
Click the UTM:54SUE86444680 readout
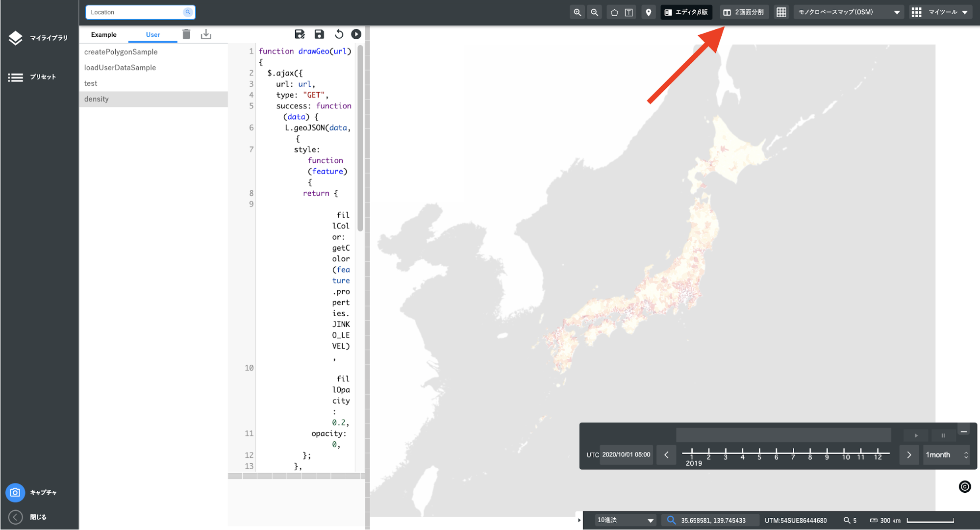pos(796,520)
